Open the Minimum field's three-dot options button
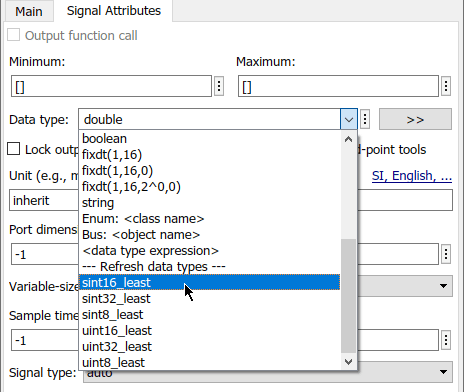The width and height of the screenshot is (464, 392). (x=219, y=86)
